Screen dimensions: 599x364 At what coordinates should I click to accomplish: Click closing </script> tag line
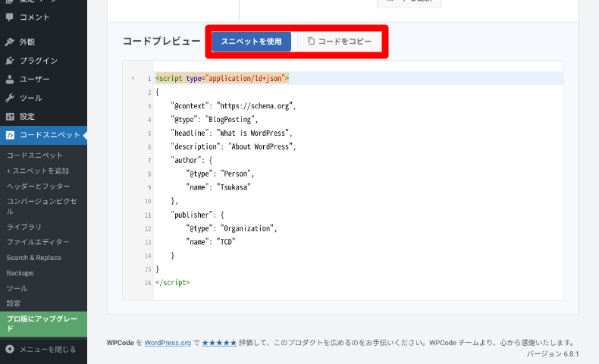(x=173, y=283)
